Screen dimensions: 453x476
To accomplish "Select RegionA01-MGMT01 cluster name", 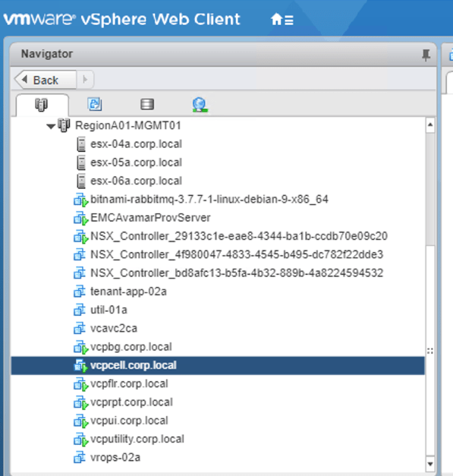I will click(x=127, y=125).
